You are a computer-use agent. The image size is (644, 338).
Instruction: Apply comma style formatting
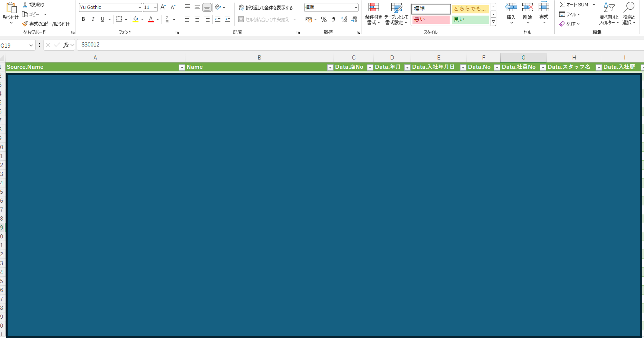coord(334,19)
